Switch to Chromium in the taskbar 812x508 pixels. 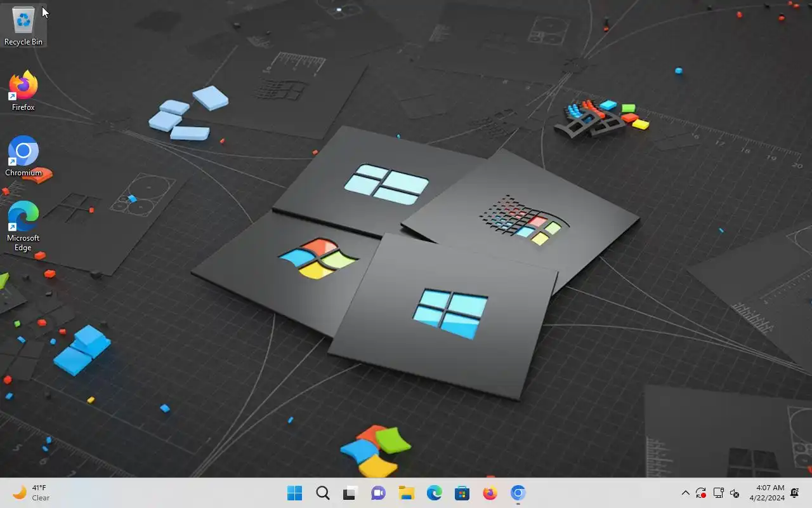coord(518,493)
